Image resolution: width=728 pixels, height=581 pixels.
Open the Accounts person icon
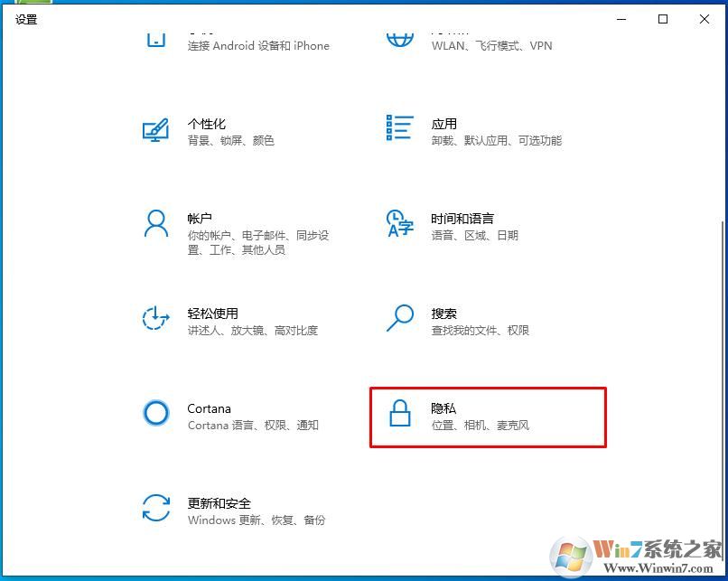coord(156,223)
